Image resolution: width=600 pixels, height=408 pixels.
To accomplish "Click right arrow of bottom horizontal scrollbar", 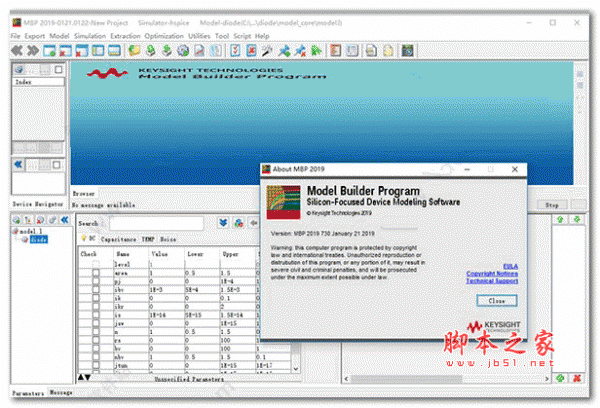I will pos(547,379).
